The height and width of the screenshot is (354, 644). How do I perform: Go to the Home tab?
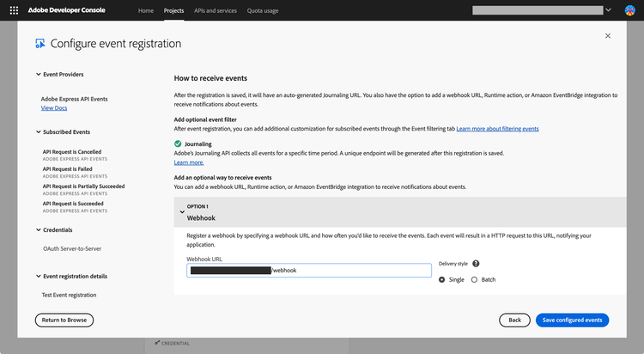coord(146,10)
